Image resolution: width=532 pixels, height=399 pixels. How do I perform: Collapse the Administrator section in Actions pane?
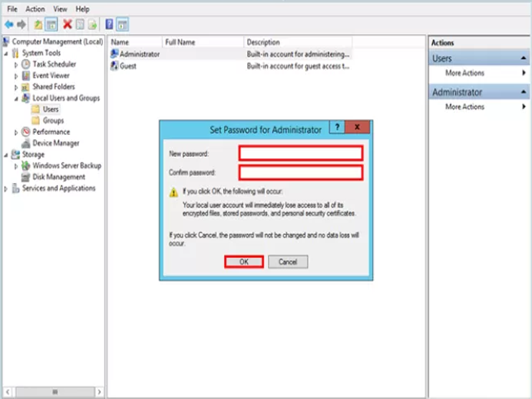(523, 92)
